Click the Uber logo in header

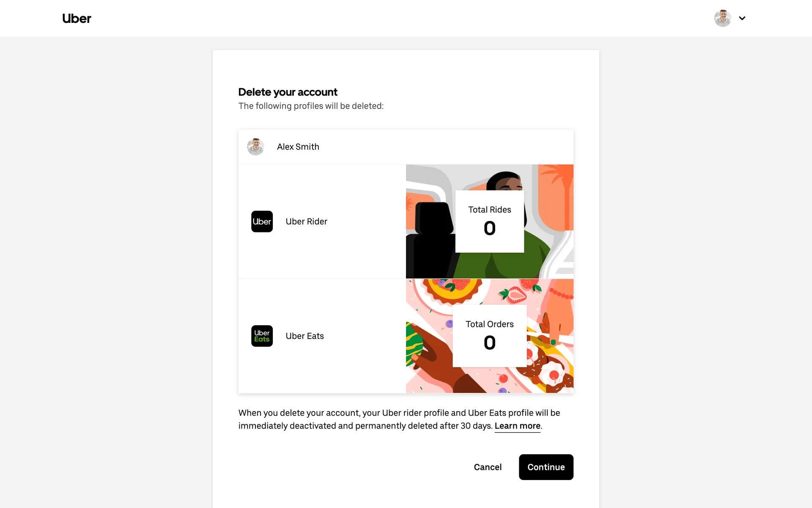pos(77,19)
